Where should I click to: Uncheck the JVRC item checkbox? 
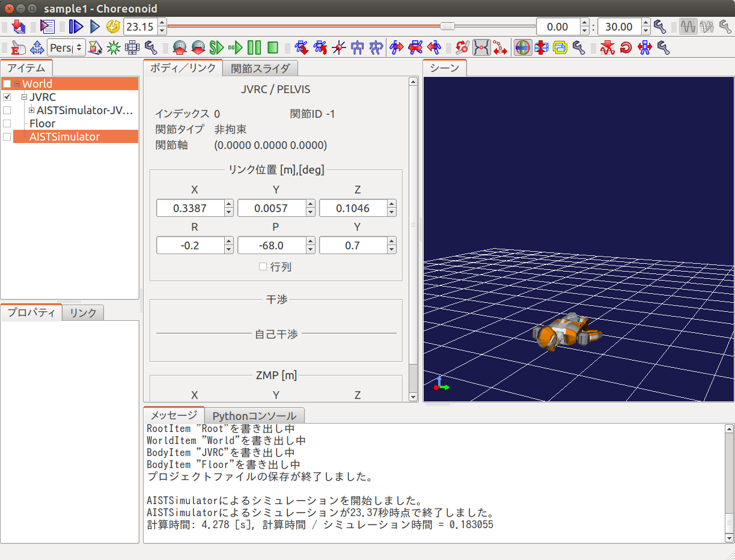[7, 97]
